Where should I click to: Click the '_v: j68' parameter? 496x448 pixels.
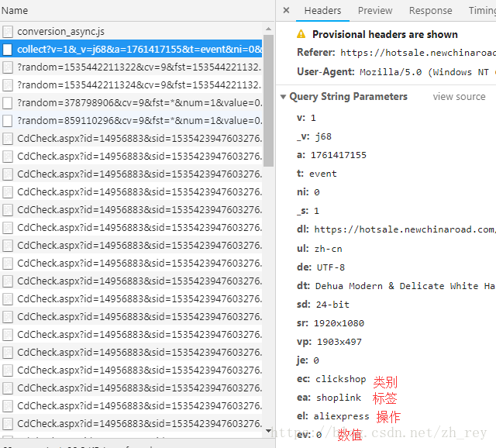tap(314, 136)
